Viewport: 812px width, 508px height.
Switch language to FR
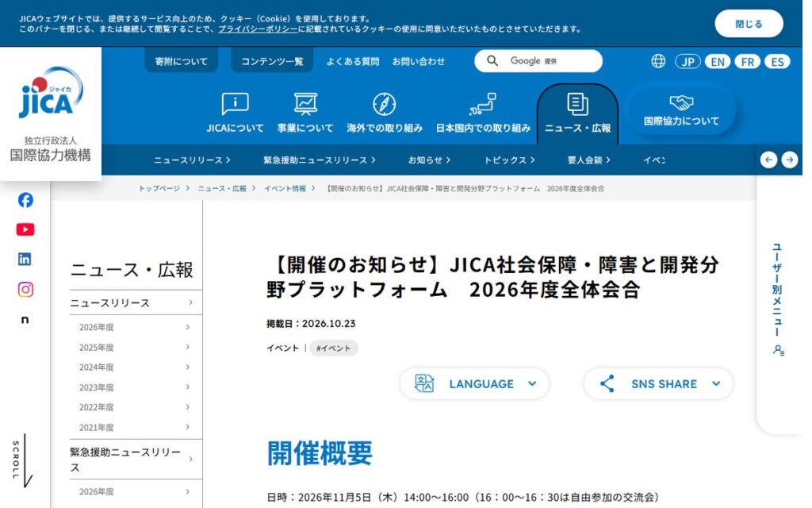coord(747,62)
